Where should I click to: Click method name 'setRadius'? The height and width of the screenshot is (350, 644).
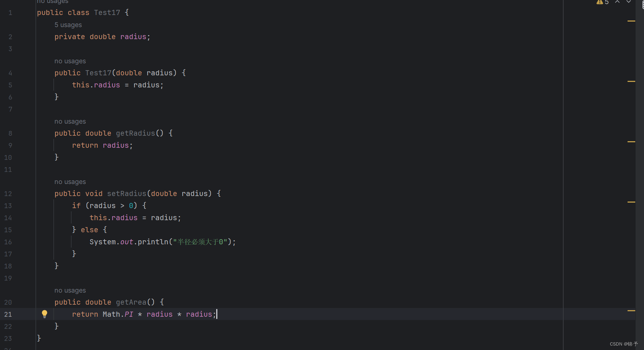point(127,193)
